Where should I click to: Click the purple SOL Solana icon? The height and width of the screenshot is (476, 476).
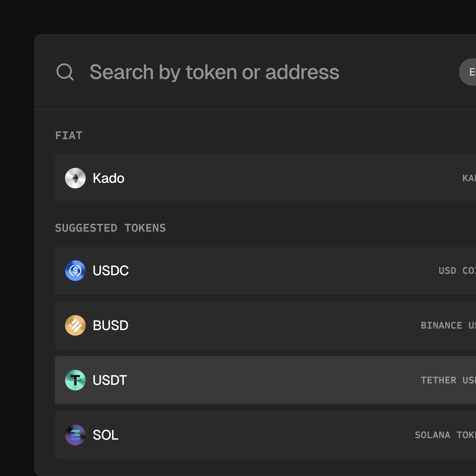pyautogui.click(x=75, y=435)
